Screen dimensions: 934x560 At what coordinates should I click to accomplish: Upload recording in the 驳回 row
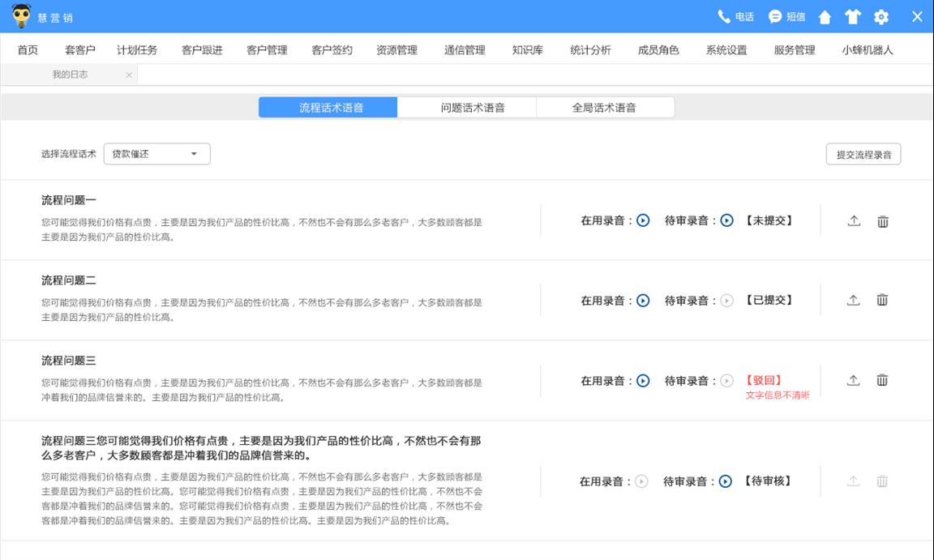point(853,379)
